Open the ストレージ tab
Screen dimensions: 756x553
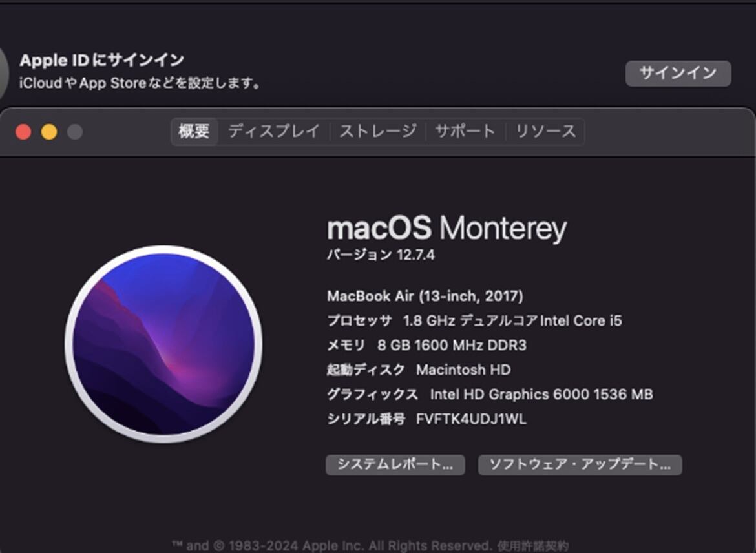pyautogui.click(x=378, y=131)
